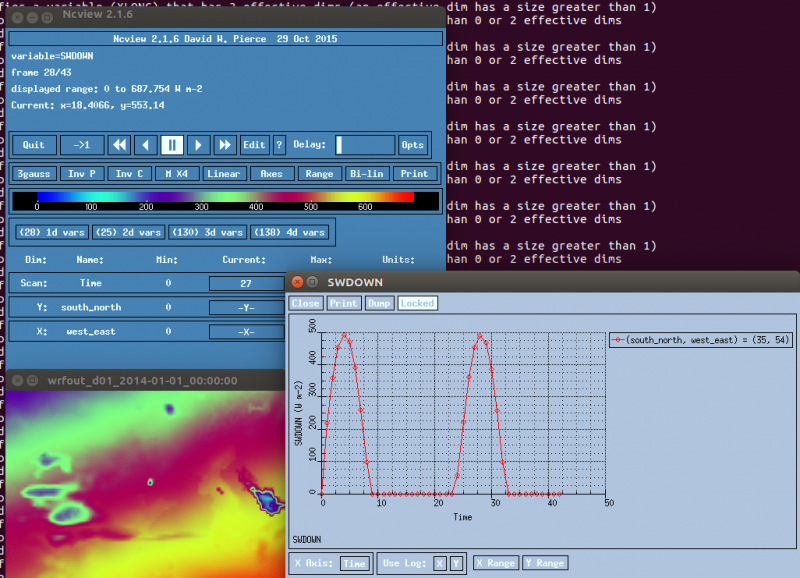This screenshot has height=578, width=800.
Task: Click the 3gauss colormap button
Action: click(x=34, y=173)
